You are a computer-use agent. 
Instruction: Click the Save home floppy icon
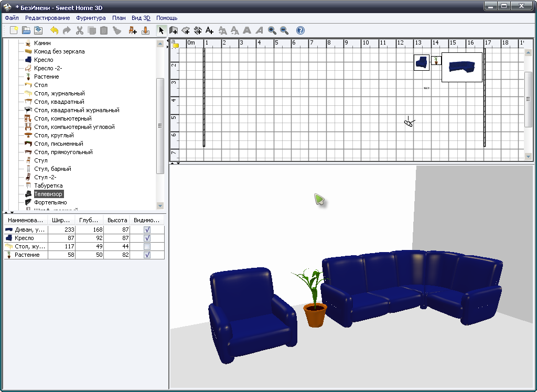click(38, 30)
